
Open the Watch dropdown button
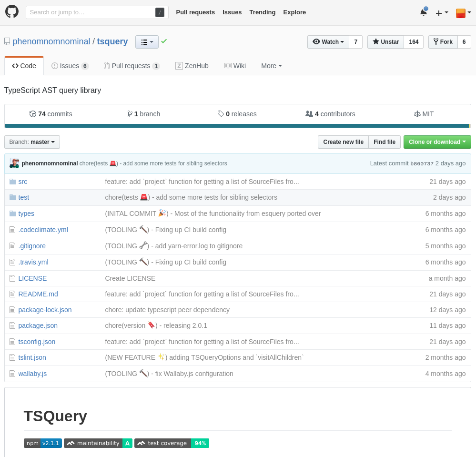tap(328, 42)
